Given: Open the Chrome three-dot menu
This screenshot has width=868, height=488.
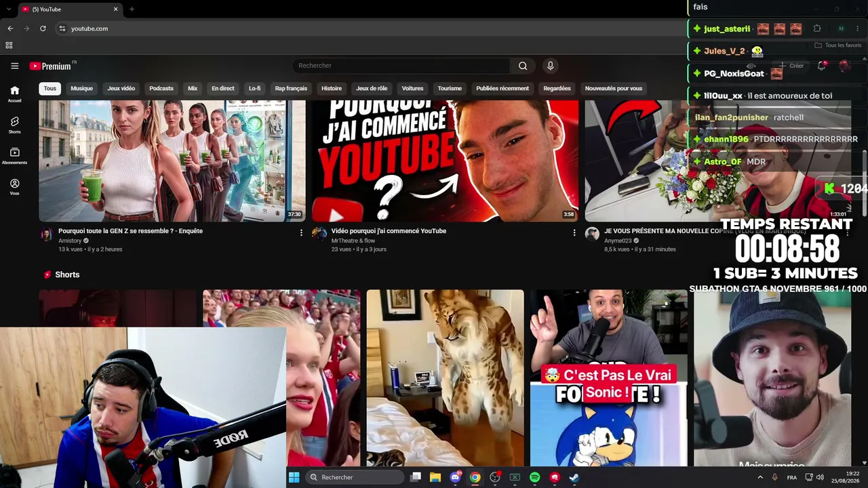Looking at the screenshot, I should point(859,28).
